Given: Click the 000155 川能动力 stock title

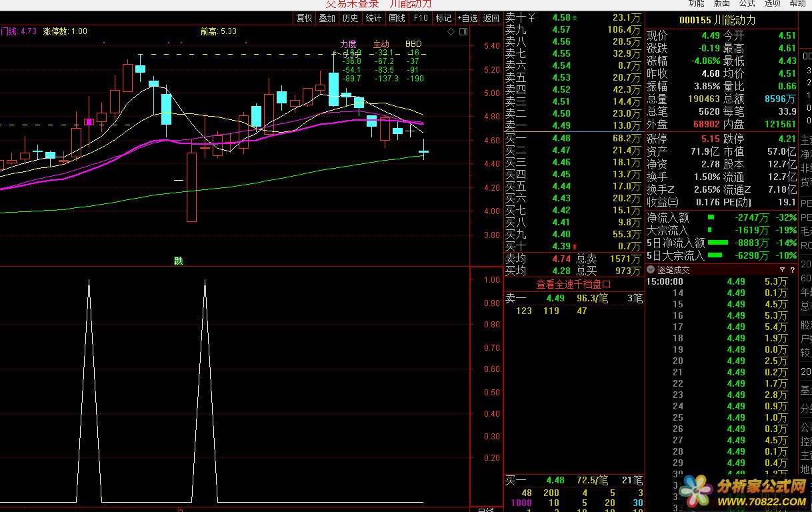Looking at the screenshot, I should (x=717, y=20).
